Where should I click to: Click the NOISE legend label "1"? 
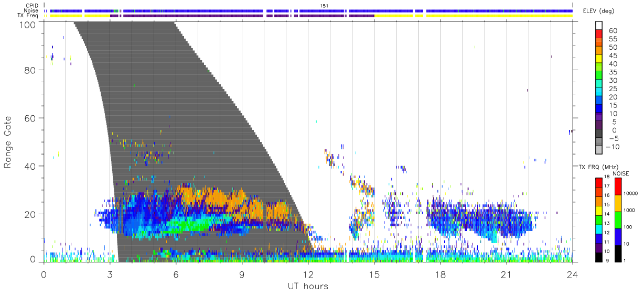[626, 261]
